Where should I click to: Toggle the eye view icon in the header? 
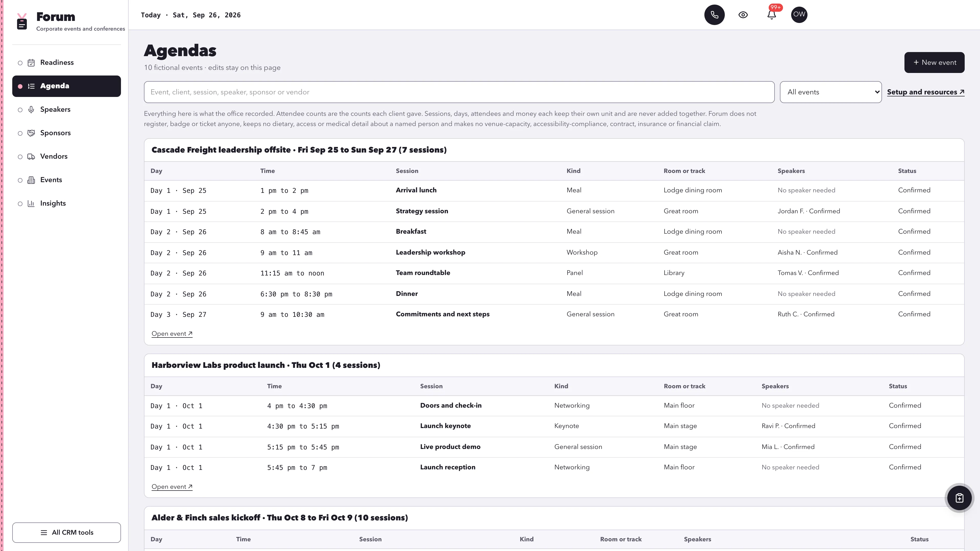743,15
